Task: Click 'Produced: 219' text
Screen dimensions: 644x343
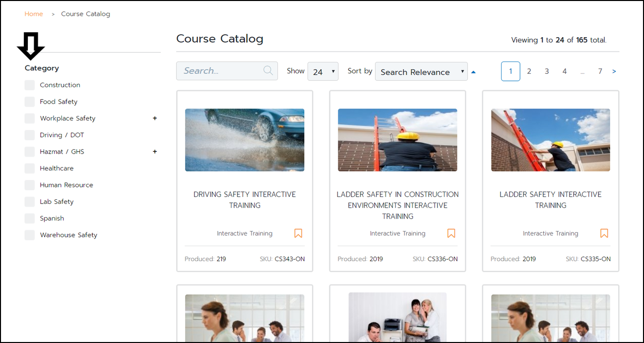Action: [x=205, y=259]
